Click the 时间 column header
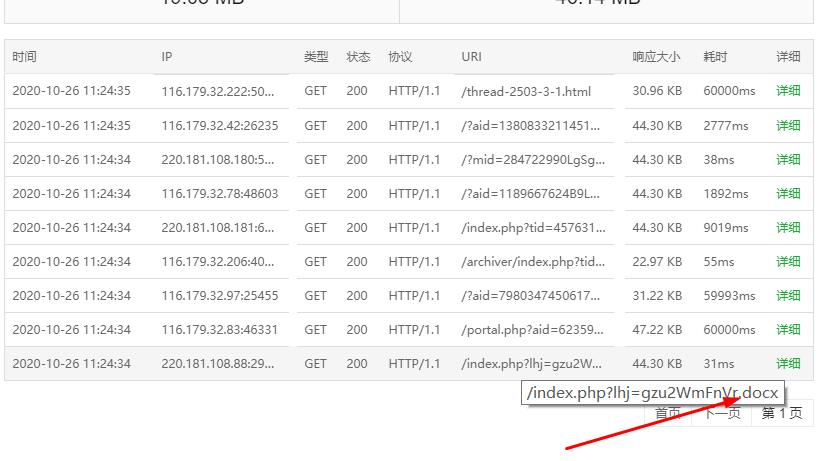819x461 pixels. [x=25, y=56]
